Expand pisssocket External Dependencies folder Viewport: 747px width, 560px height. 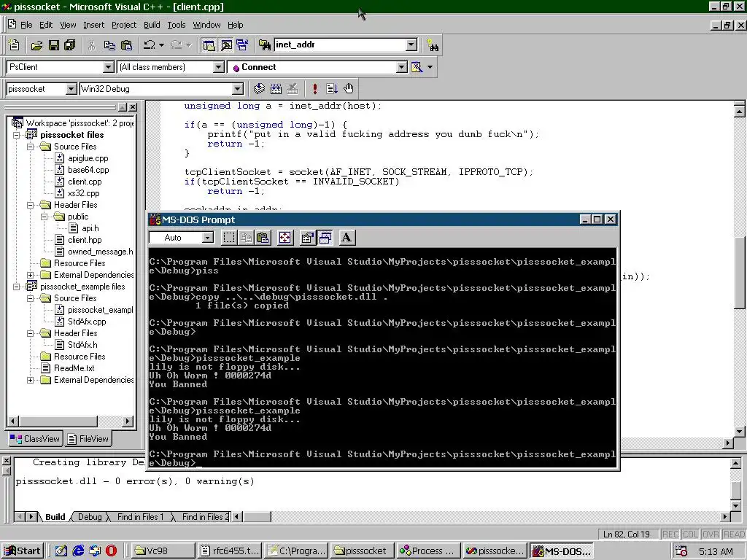pyautogui.click(x=31, y=275)
